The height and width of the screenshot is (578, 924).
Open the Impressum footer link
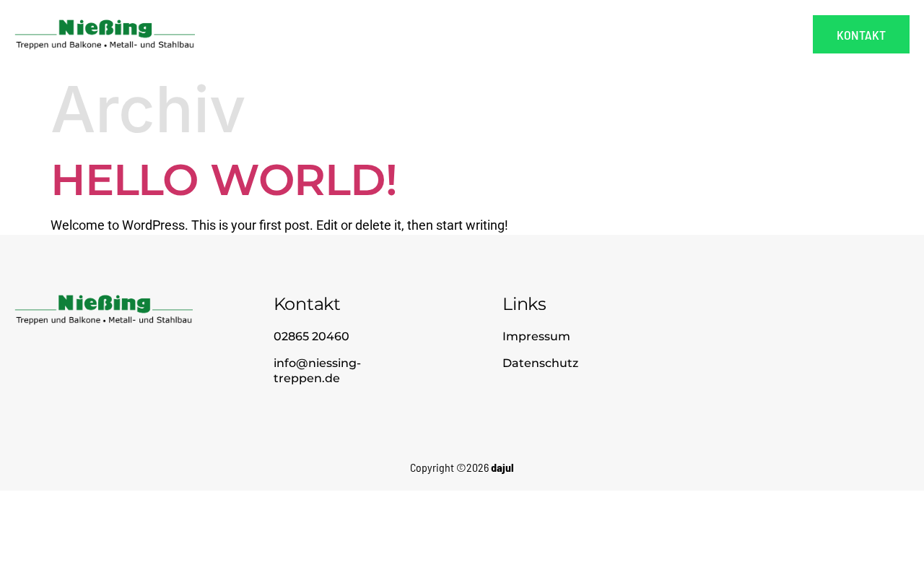point(536,337)
